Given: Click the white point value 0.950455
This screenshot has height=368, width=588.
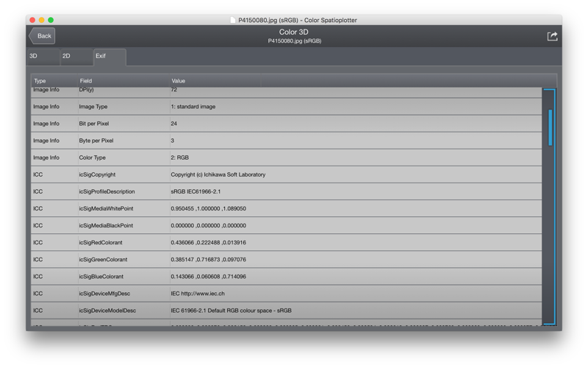Looking at the screenshot, I should click(209, 208).
